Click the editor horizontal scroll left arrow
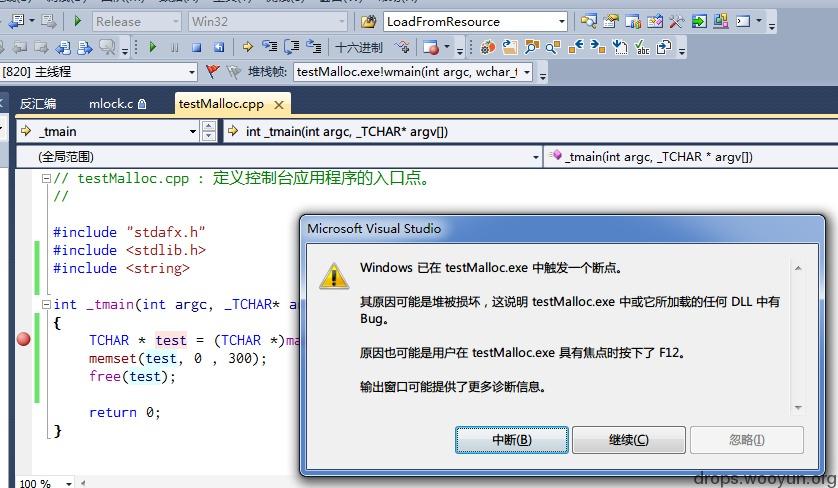This screenshot has height=488, width=838. click(83, 483)
